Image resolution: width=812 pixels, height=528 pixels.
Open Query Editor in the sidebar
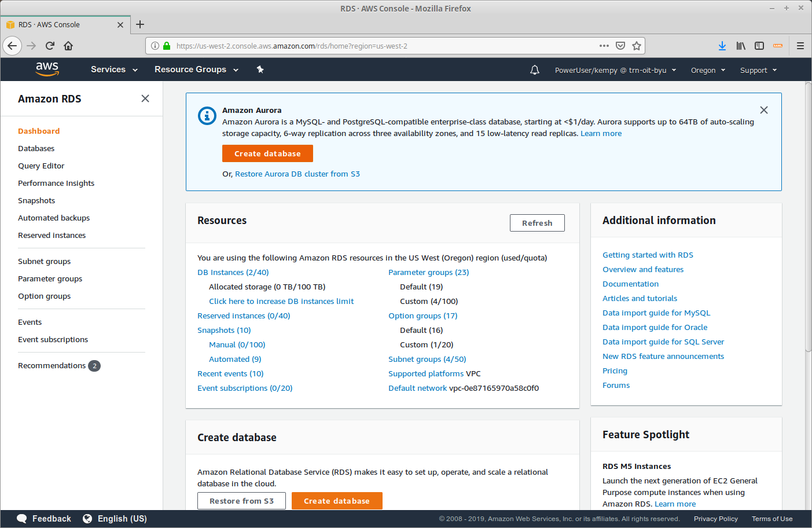pyautogui.click(x=41, y=166)
